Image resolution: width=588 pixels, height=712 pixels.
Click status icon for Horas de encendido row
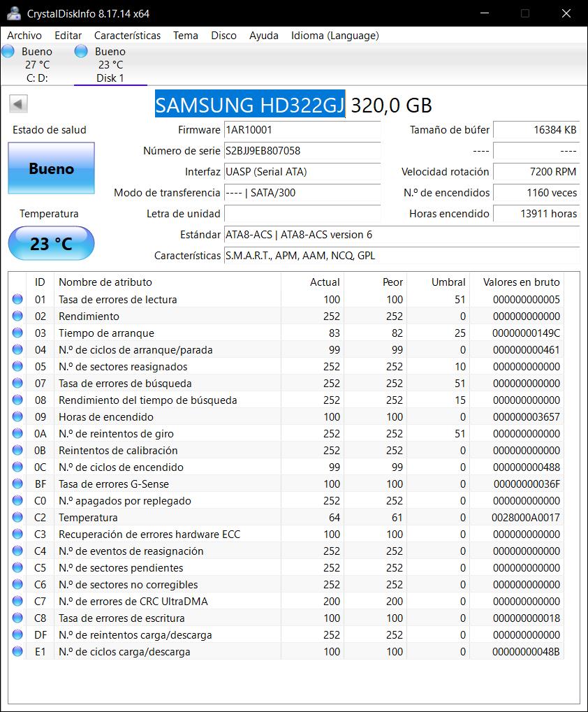(x=17, y=417)
